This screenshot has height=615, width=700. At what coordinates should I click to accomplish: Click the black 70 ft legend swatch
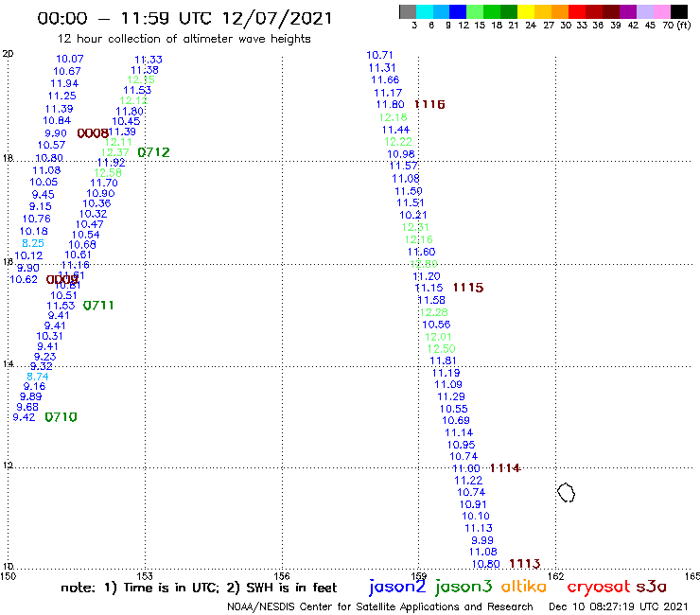click(679, 11)
